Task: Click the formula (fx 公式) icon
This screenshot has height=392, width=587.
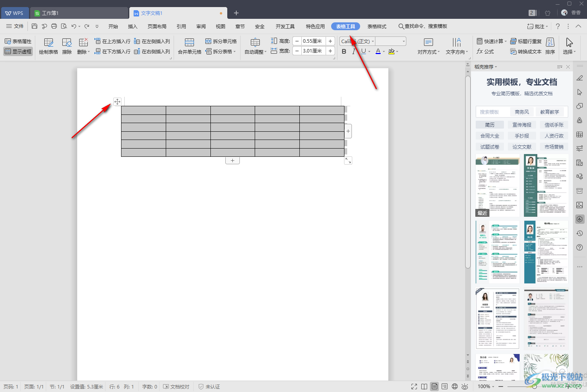Action: 485,51
